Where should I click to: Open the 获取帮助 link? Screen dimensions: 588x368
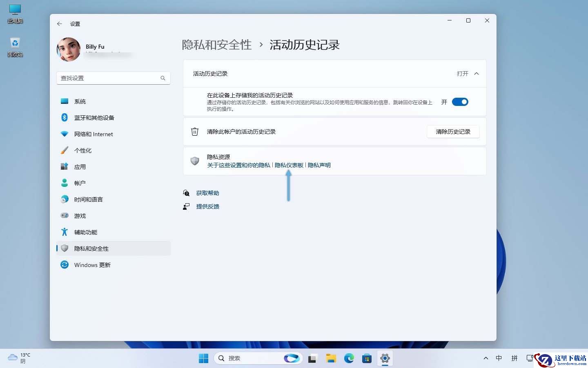tap(208, 193)
